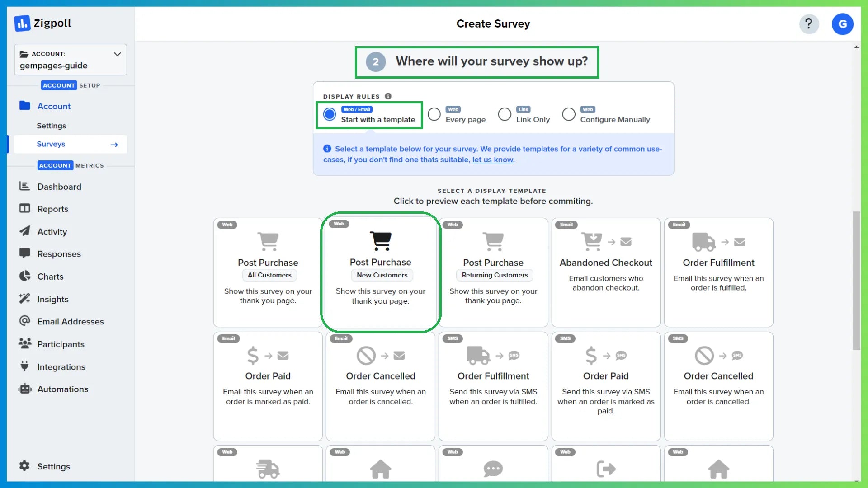
Task: Select the 'Every page' radio button
Action: [x=434, y=114]
